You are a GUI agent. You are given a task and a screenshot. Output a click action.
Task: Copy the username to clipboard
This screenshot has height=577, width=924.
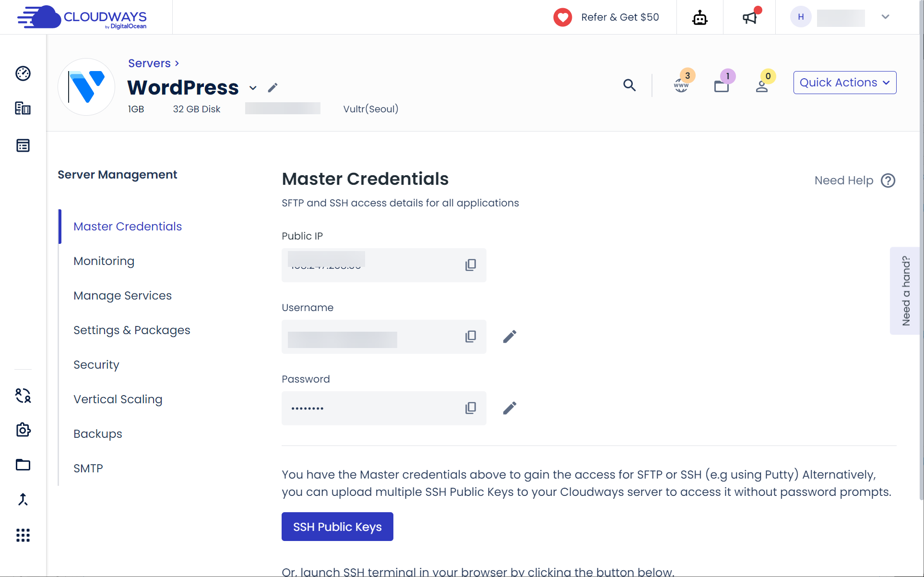[470, 337]
